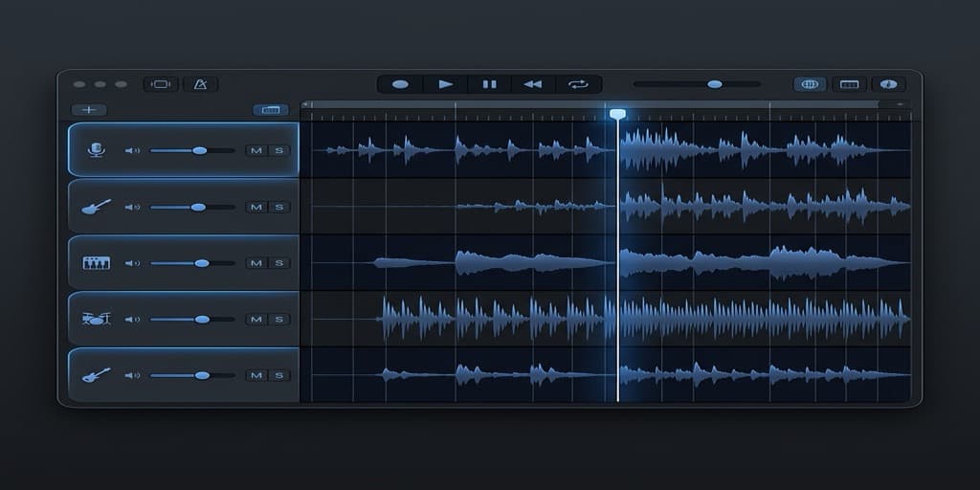This screenshot has width=980, height=490.
Task: Set the keyboard track volume slider
Action: pyautogui.click(x=192, y=263)
